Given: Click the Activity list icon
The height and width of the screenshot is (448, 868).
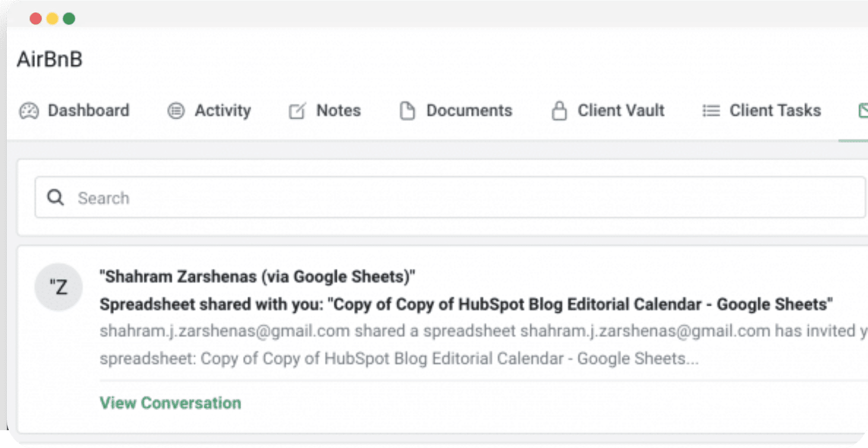Looking at the screenshot, I should pos(176,111).
